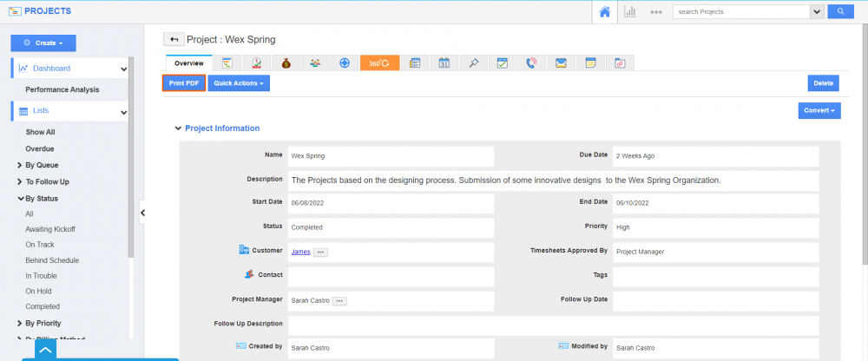This screenshot has height=361, width=868.
Task: Expand the search Projects dropdown arrow
Action: (816, 12)
